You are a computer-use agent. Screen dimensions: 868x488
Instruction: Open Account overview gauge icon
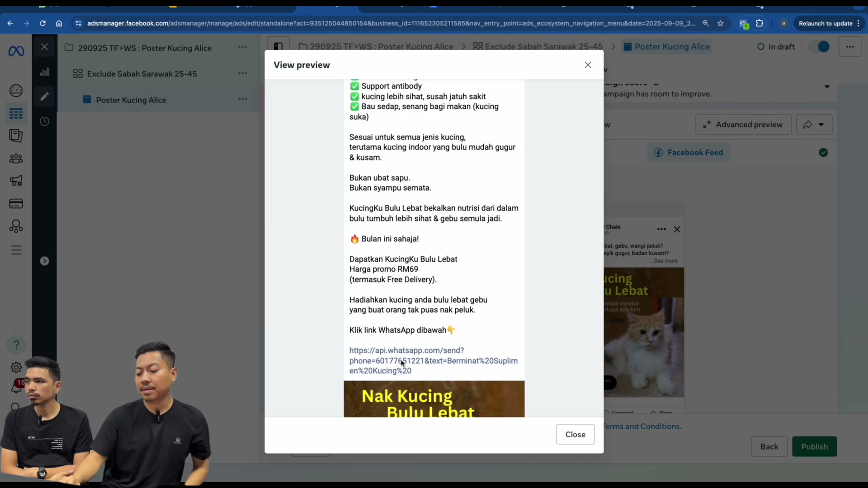tap(16, 90)
